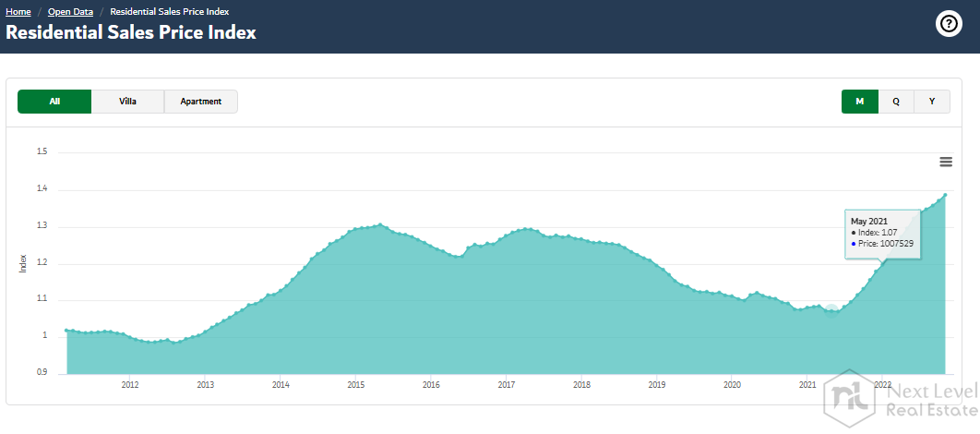The height and width of the screenshot is (434, 980).
Task: Click the Residential Sales Price Index page heading
Action: click(x=131, y=32)
